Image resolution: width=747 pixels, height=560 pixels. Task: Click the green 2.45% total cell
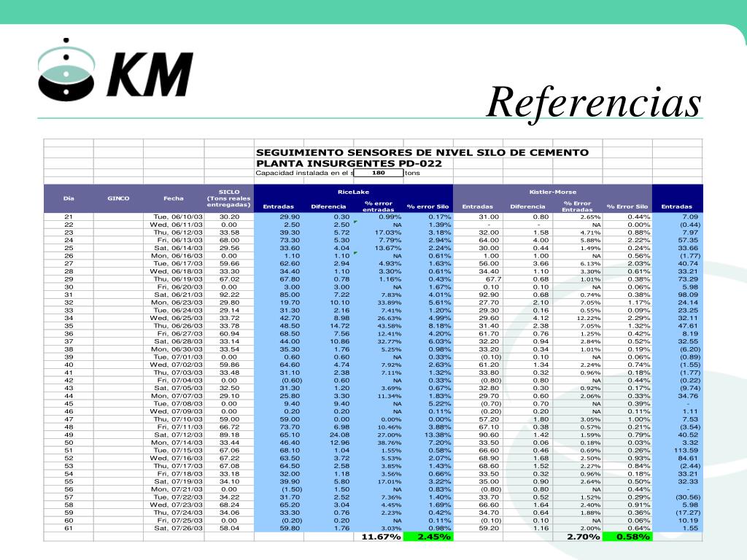428,537
